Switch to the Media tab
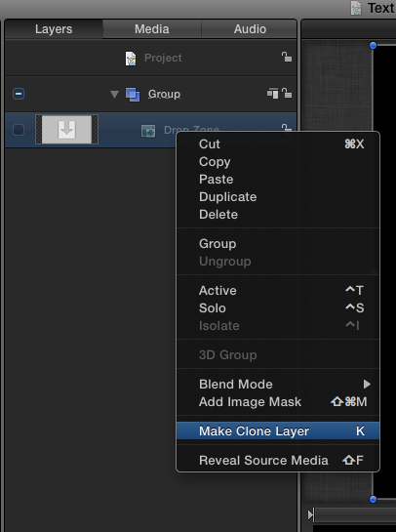Image resolution: width=396 pixels, height=532 pixels. pos(152,29)
